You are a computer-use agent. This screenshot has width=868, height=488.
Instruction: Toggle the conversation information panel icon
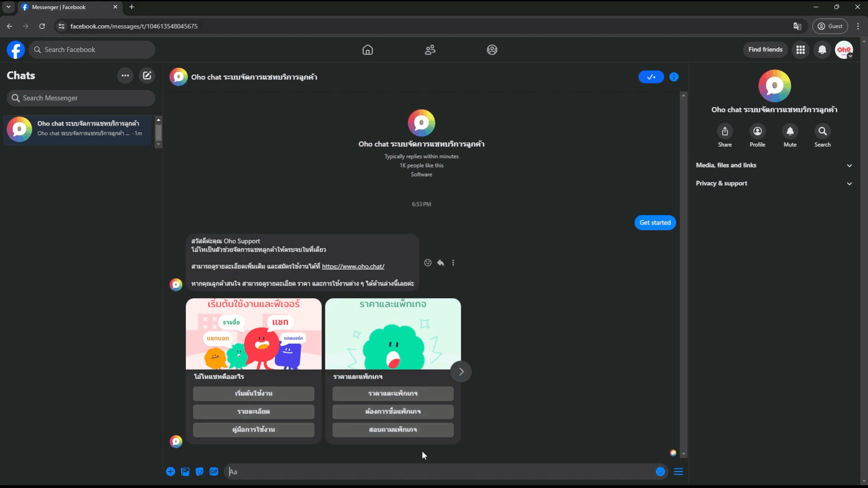coord(674,77)
